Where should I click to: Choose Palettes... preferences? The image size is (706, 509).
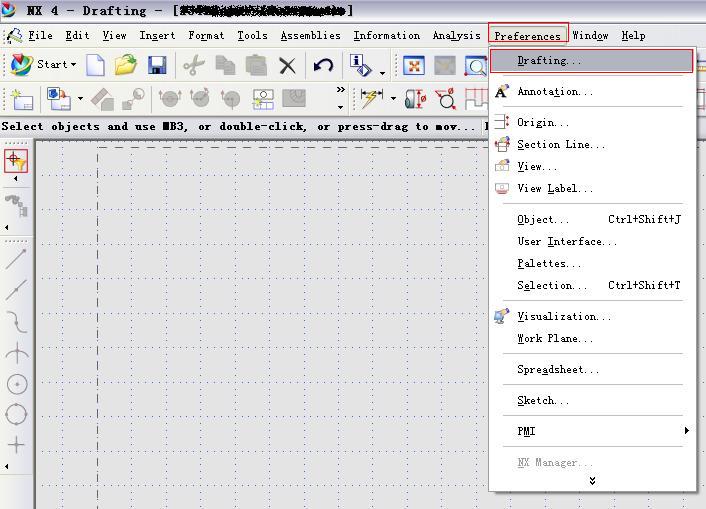(x=593, y=264)
